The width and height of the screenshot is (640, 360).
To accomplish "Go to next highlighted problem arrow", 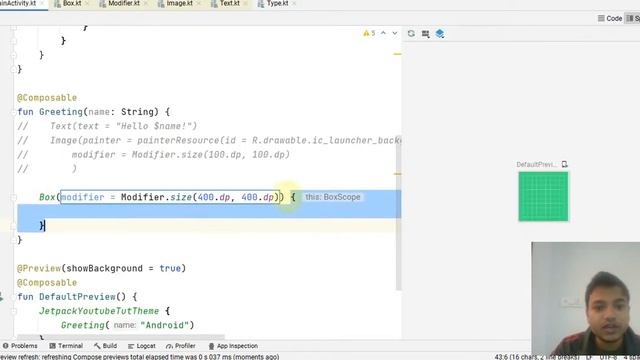I will pos(395,33).
